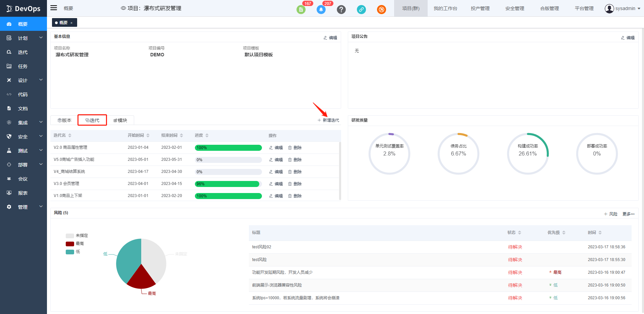Edit the V3.0 会员管理 iteration
The image size is (644, 314).
tap(276, 184)
